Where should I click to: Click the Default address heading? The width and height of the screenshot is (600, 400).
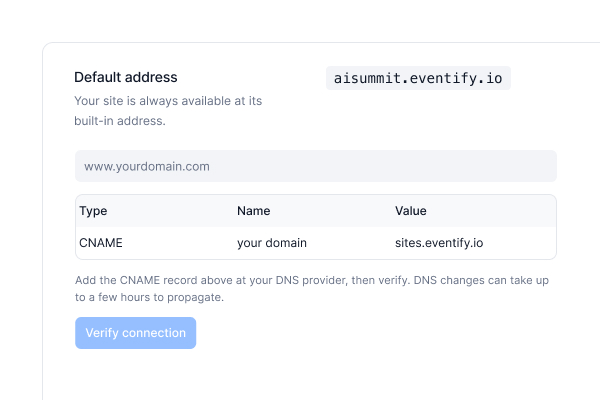click(126, 77)
